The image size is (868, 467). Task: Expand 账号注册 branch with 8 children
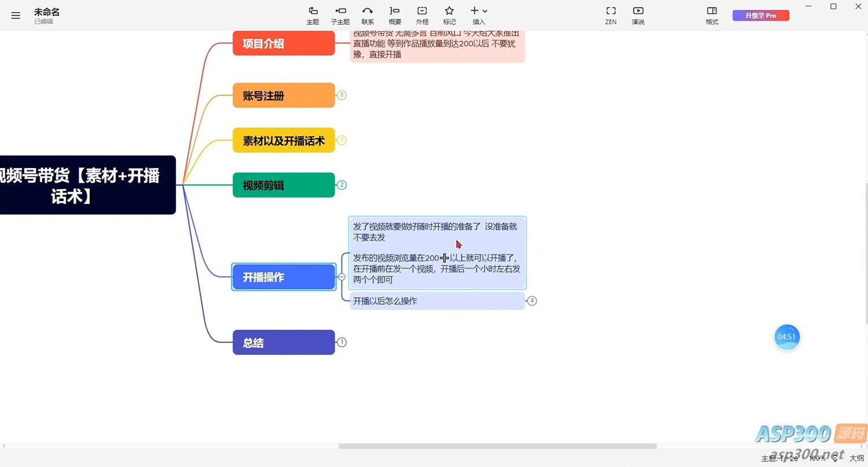tap(342, 95)
